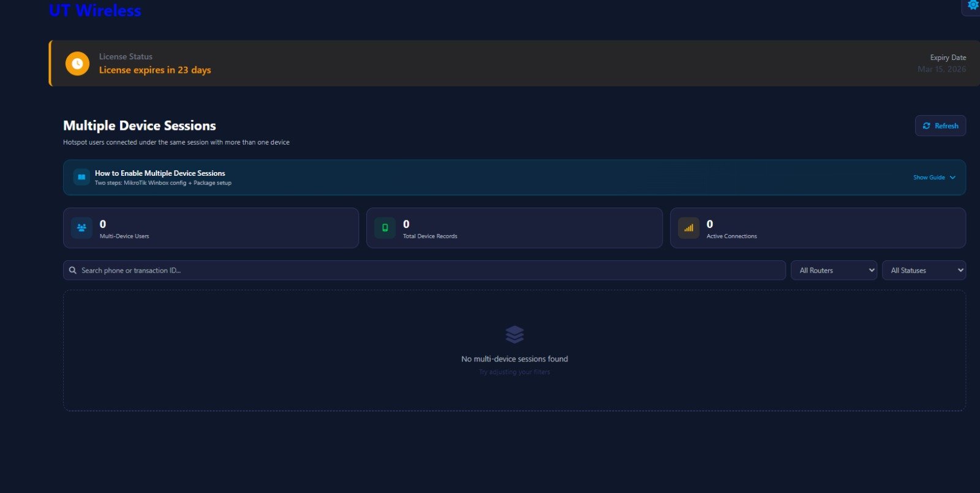Click the UT Wireless site title
Image resolution: width=980 pixels, height=493 pixels.
(95, 10)
